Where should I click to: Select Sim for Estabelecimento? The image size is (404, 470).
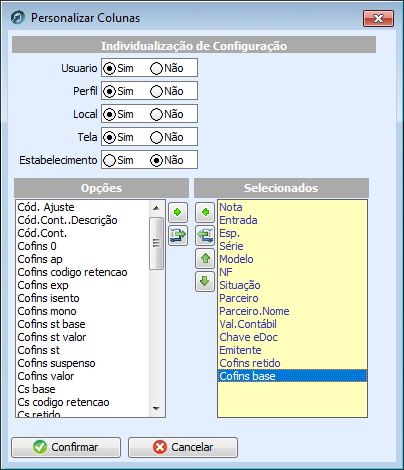[x=109, y=161]
